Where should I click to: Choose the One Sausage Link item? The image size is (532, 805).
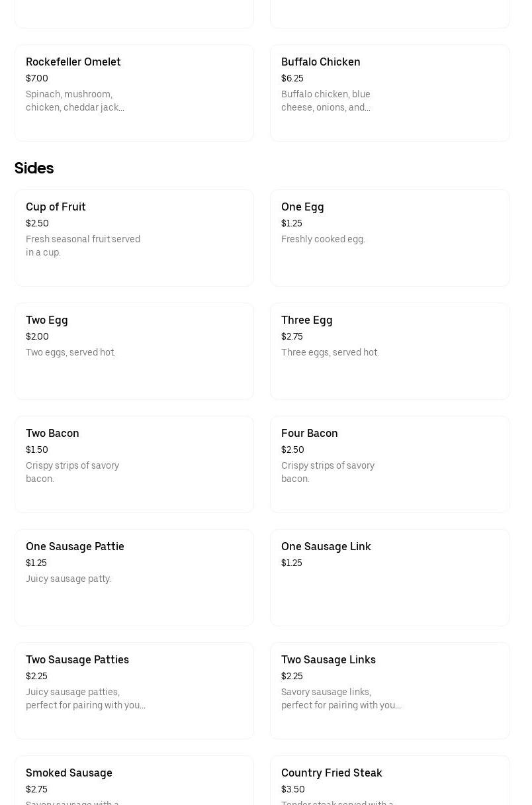[389, 577]
